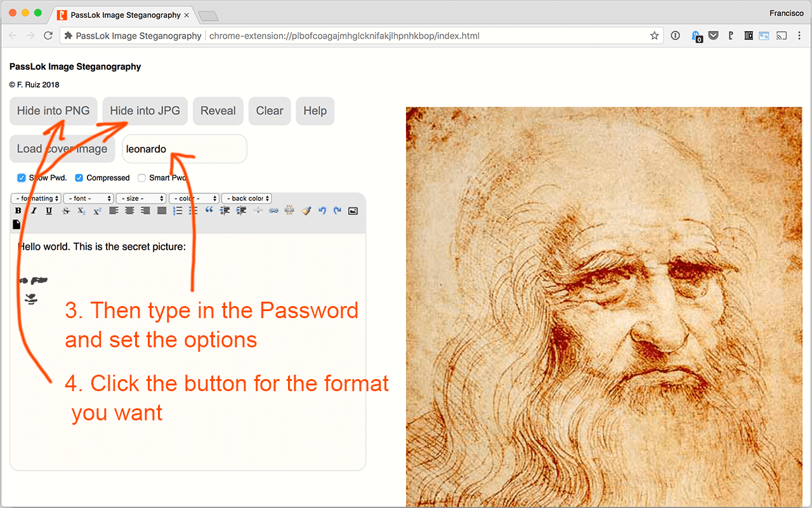This screenshot has width=812, height=508.
Task: Enable the Smart Pwd. checkbox
Action: tap(142, 178)
